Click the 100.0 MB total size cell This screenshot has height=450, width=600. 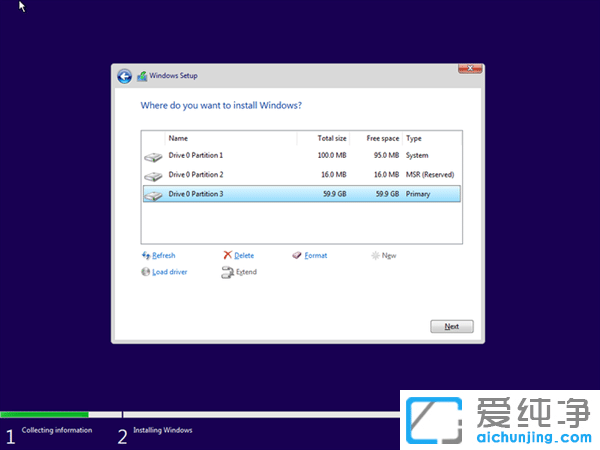click(x=332, y=155)
